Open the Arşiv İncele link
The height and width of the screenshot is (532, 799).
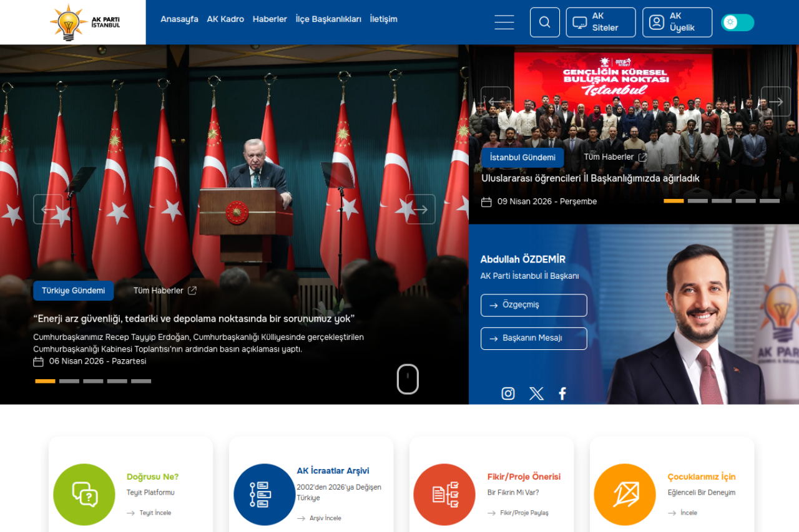(319, 518)
